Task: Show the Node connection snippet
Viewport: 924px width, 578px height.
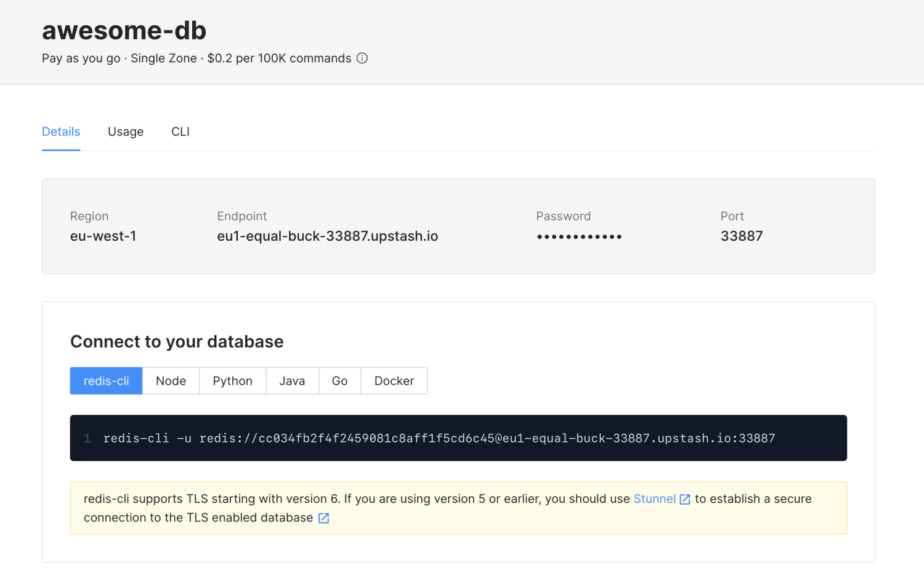Action: 171,381
